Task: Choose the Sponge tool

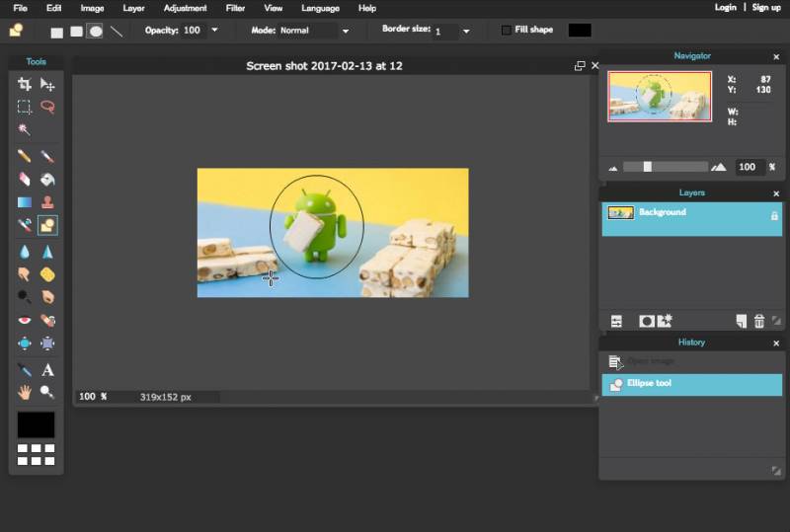Action: click(47, 274)
